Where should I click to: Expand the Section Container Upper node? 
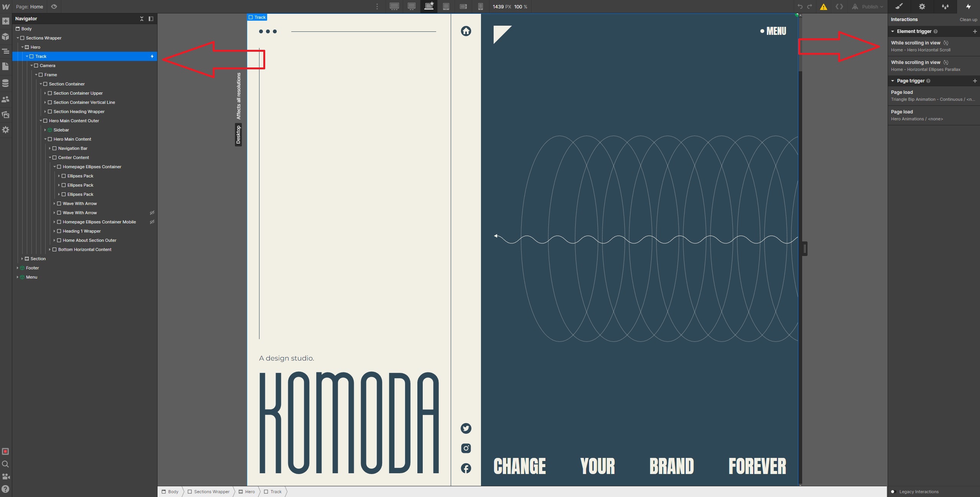(45, 93)
